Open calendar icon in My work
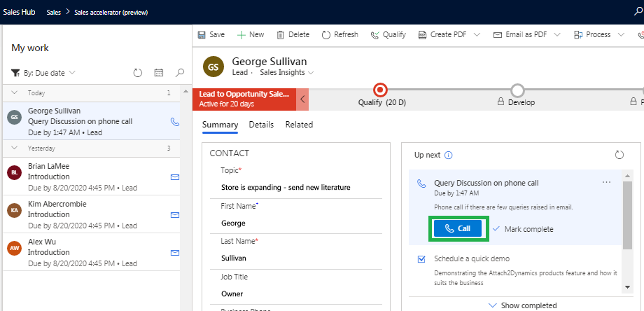The width and height of the screenshot is (644, 311). [158, 73]
